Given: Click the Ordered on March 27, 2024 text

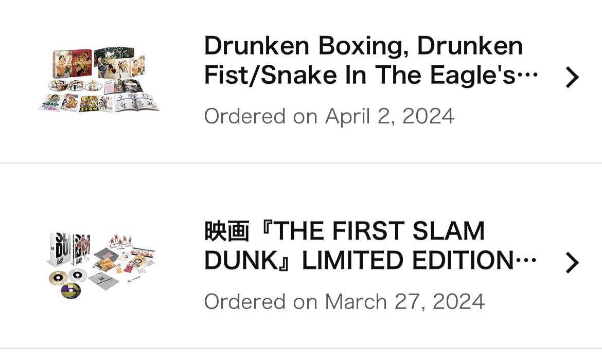Looking at the screenshot, I should click(x=344, y=301).
